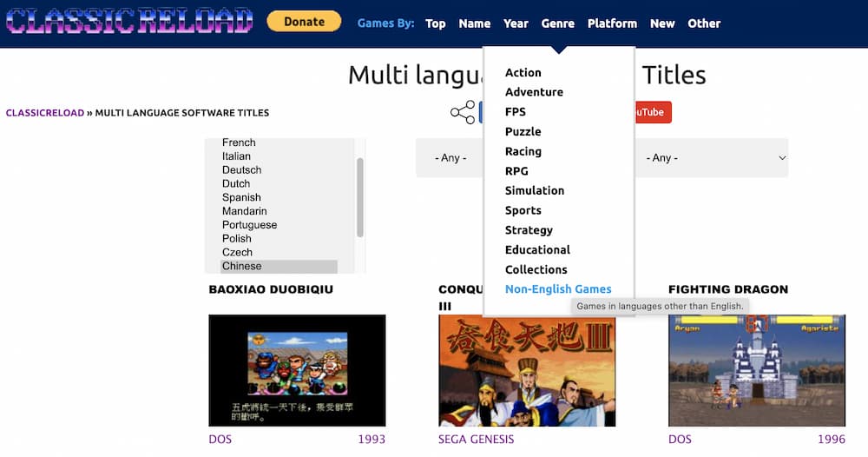
Task: Click the Fighting Dragon screenshot thumbnail
Action: (757, 371)
